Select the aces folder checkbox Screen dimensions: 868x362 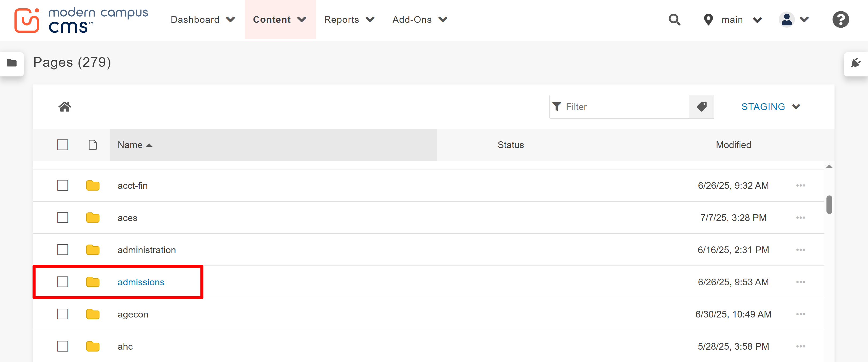[x=63, y=218]
